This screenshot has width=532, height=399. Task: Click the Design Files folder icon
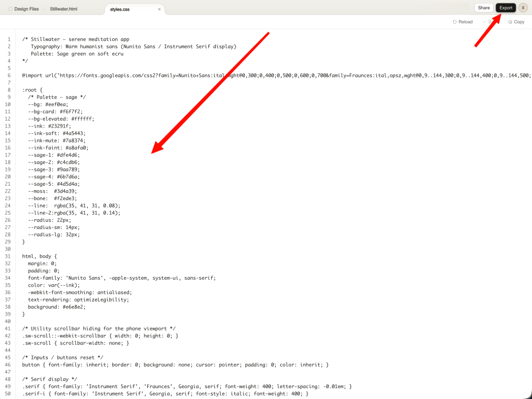[x=10, y=9]
